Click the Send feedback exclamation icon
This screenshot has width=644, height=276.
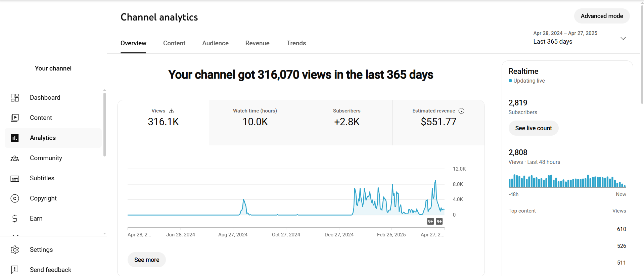coord(15,270)
